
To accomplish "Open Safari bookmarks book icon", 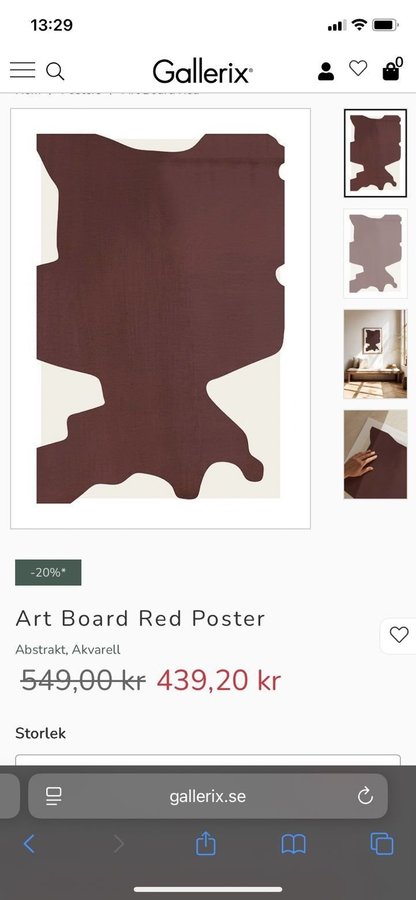I will (x=293, y=844).
